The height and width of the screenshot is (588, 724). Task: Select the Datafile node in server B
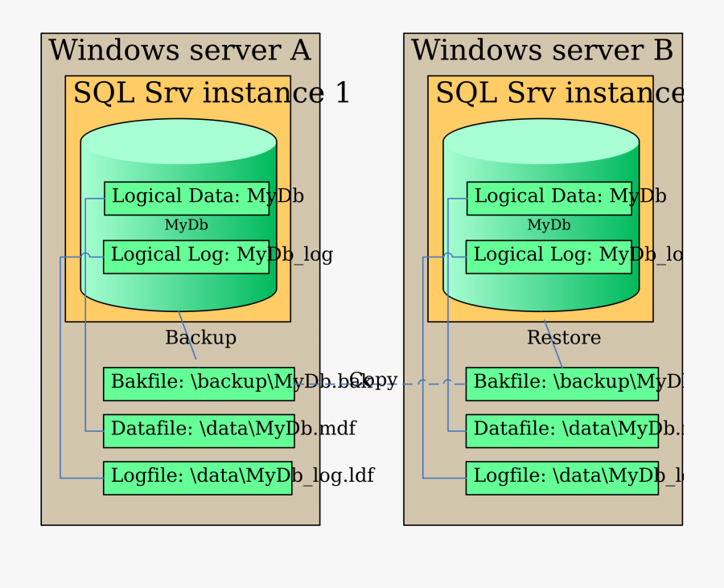point(562,430)
